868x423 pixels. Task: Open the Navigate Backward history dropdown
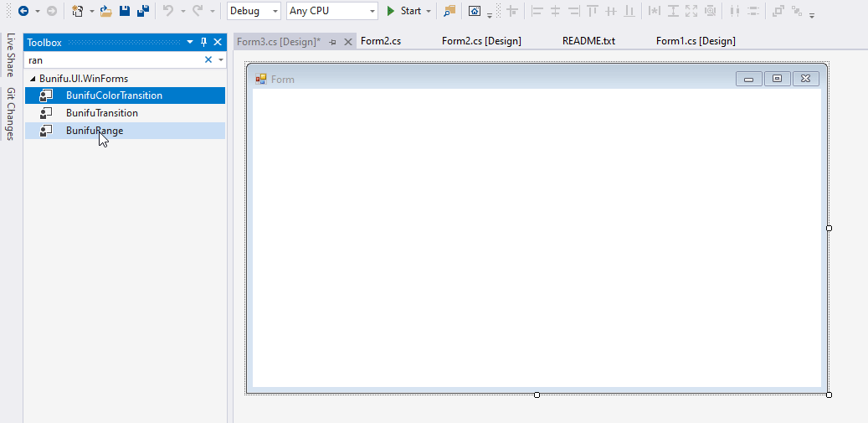[37, 11]
